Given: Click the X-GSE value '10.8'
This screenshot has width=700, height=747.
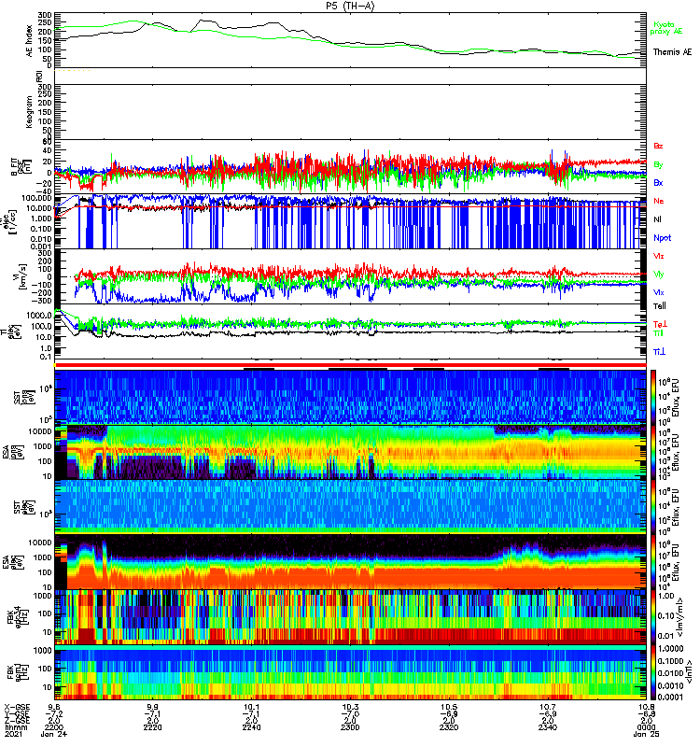Looking at the screenshot, I should point(646,707).
